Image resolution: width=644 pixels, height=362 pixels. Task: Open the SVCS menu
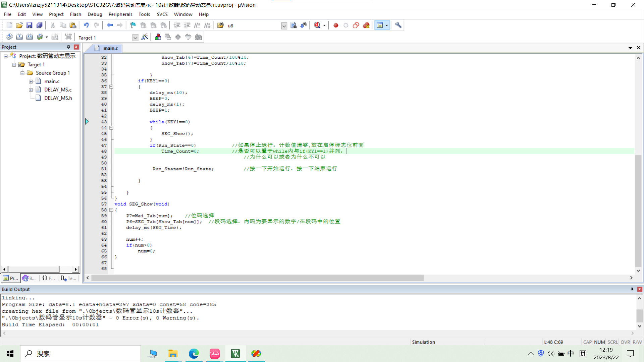(x=162, y=14)
